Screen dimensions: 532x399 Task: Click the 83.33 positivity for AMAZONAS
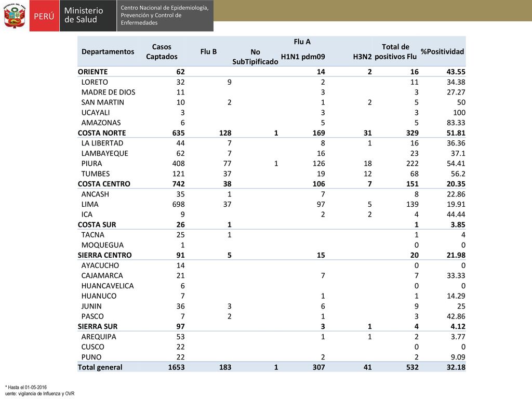click(x=456, y=123)
